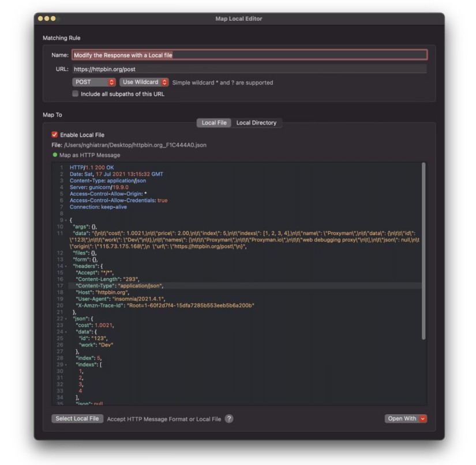476x465 pixels.
Task: Click the red arrow on Open With
Action: (422, 419)
